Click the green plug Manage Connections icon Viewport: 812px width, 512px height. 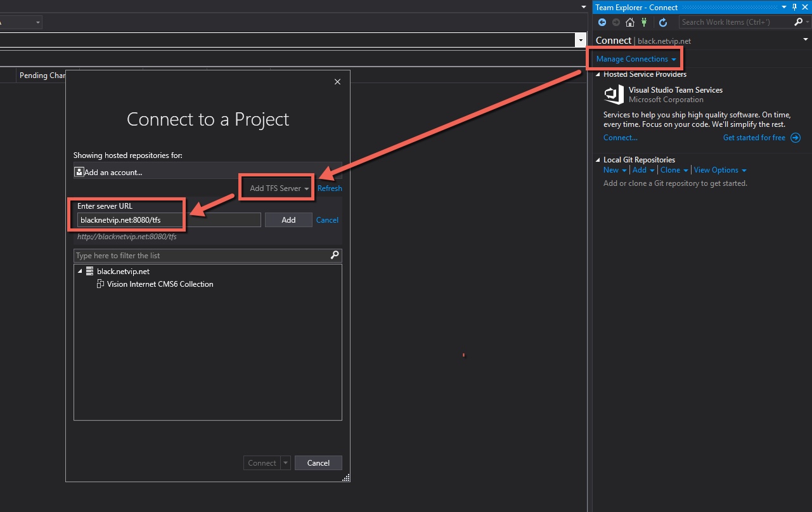[x=644, y=22]
